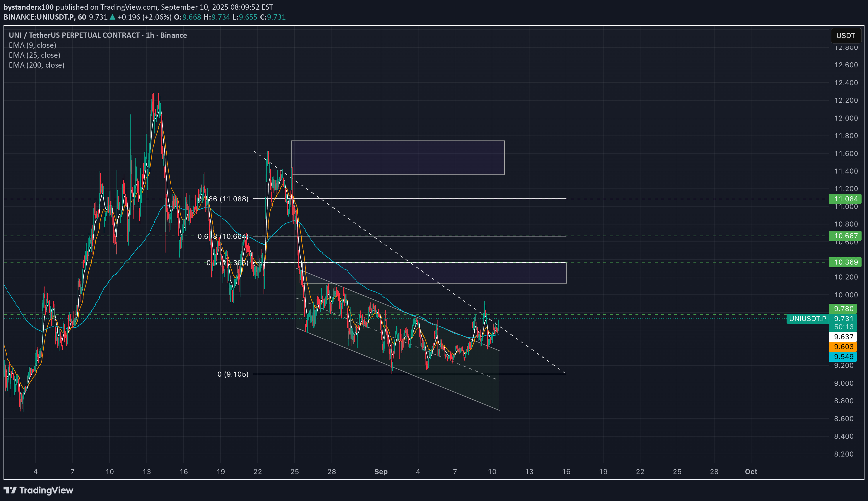
Task: Click the 11.400 price axis label
Action: (846, 171)
